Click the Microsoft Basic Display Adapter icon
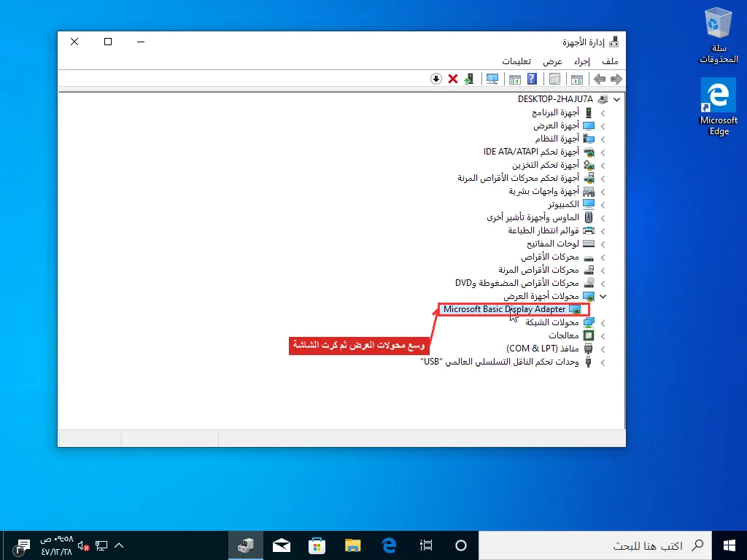This screenshot has height=560, width=747. pyautogui.click(x=575, y=309)
